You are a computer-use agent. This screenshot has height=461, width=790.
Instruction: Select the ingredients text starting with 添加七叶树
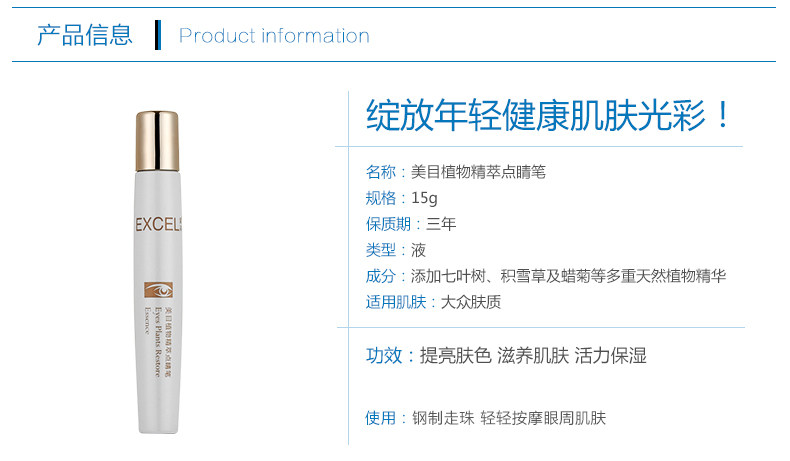point(568,276)
